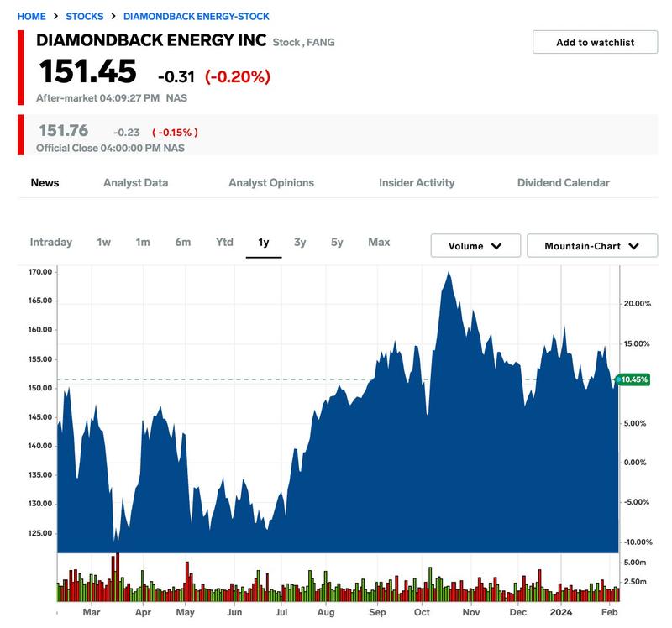672x628 pixels.
Task: Switch to Insider Activity tab
Action: pyautogui.click(x=417, y=183)
